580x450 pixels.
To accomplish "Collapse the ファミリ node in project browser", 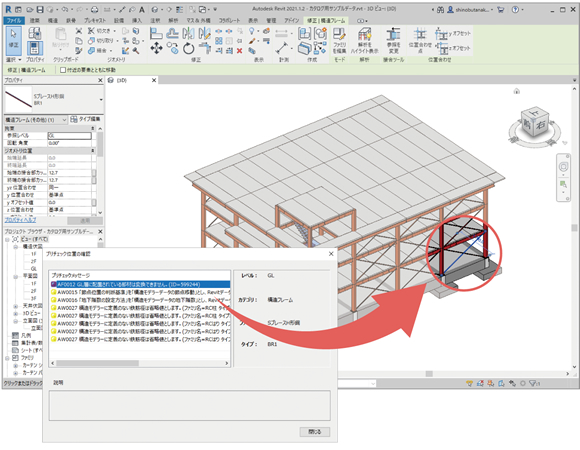I will tap(7, 358).
